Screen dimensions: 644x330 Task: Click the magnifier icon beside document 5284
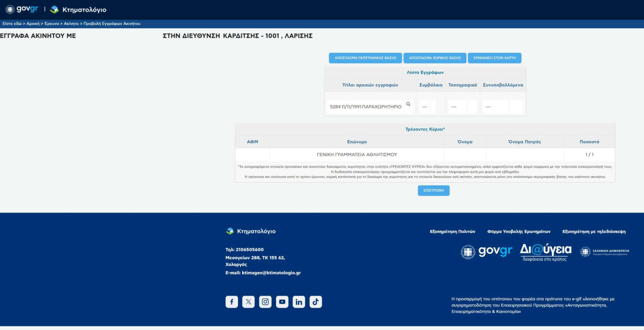pyautogui.click(x=408, y=105)
